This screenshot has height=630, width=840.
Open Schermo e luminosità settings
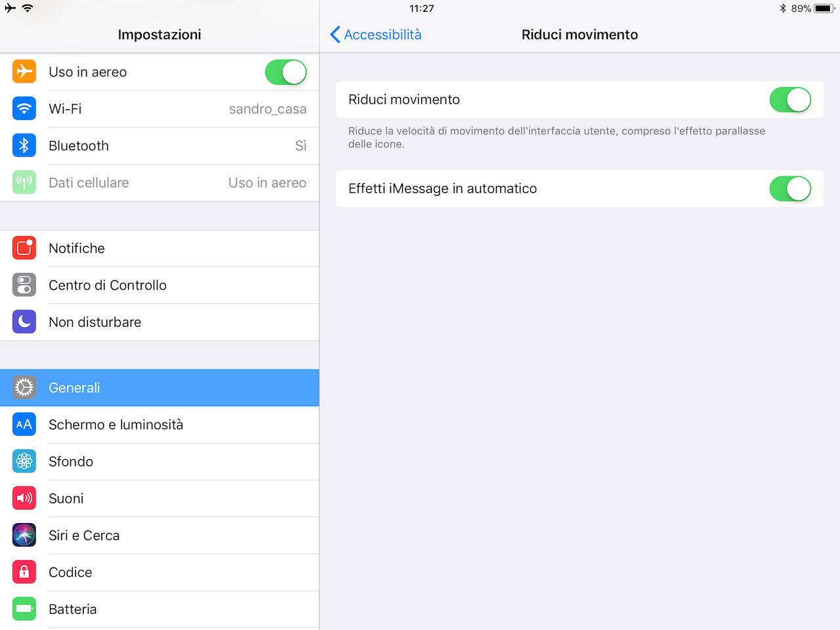(x=159, y=425)
